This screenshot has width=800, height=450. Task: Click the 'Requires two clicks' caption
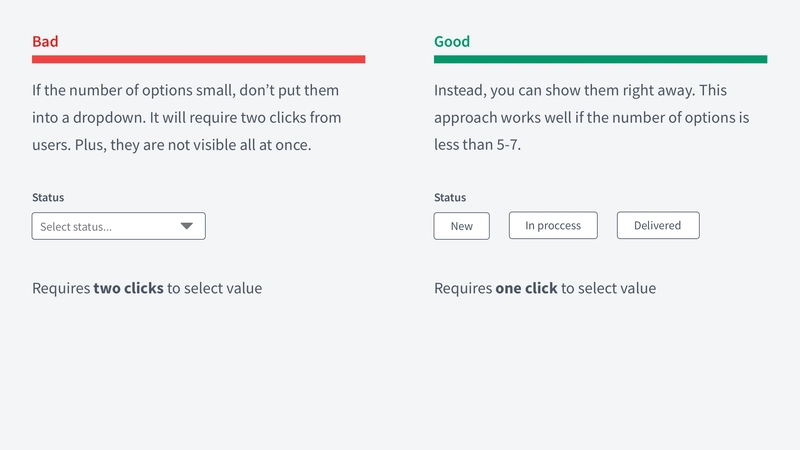(x=147, y=288)
